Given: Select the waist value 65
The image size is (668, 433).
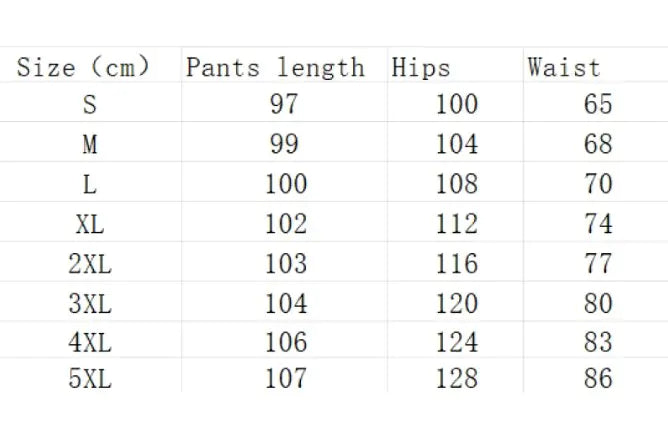Looking at the screenshot, I should coord(598,104).
